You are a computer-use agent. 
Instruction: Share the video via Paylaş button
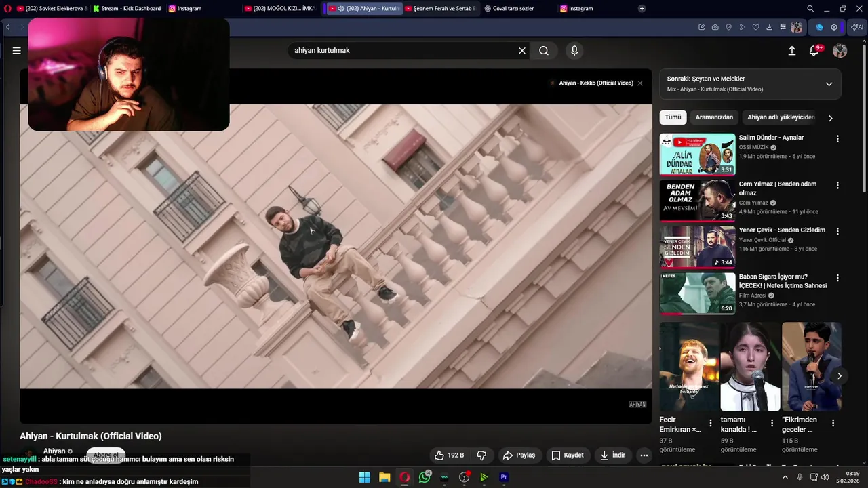(x=519, y=455)
